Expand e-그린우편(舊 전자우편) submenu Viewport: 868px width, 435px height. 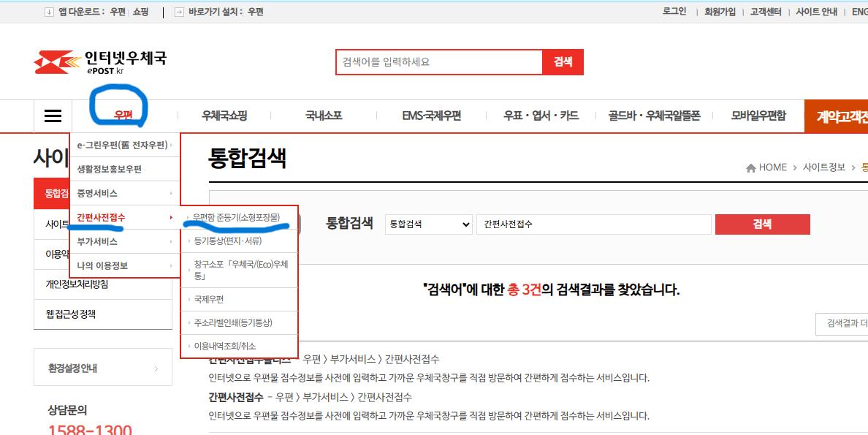[125, 145]
